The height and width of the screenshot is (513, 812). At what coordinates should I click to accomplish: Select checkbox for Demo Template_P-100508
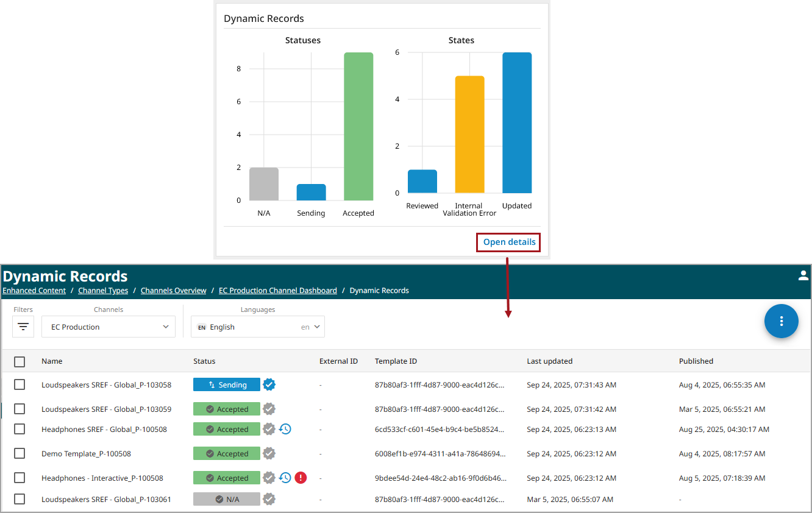click(x=20, y=454)
